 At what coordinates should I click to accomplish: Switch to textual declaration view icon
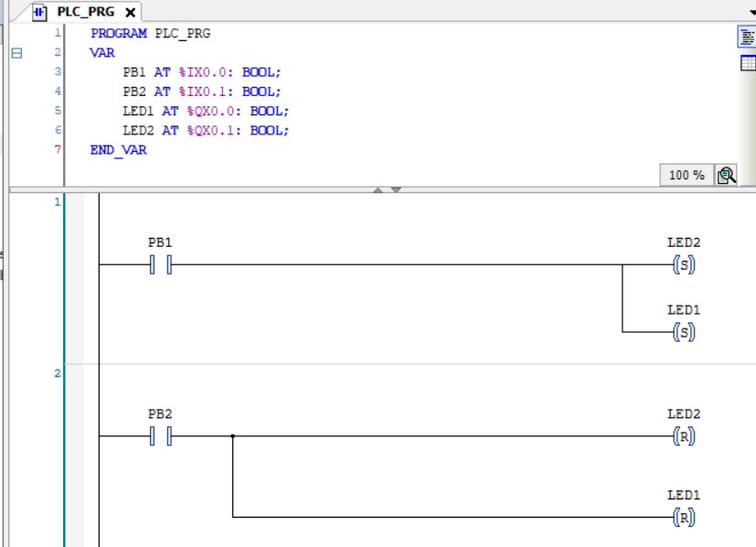(x=746, y=37)
